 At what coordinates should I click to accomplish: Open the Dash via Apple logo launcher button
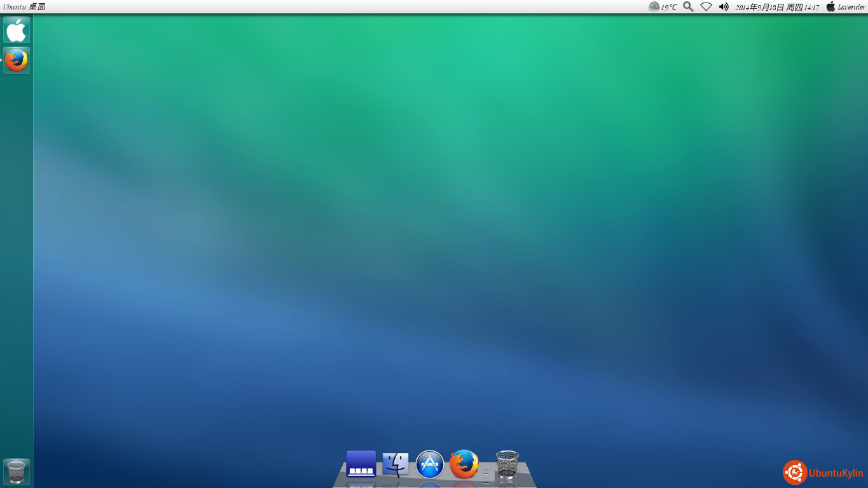click(x=17, y=30)
